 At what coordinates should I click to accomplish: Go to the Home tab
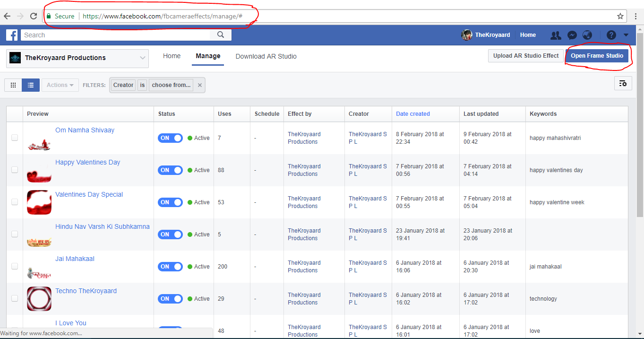(x=172, y=56)
